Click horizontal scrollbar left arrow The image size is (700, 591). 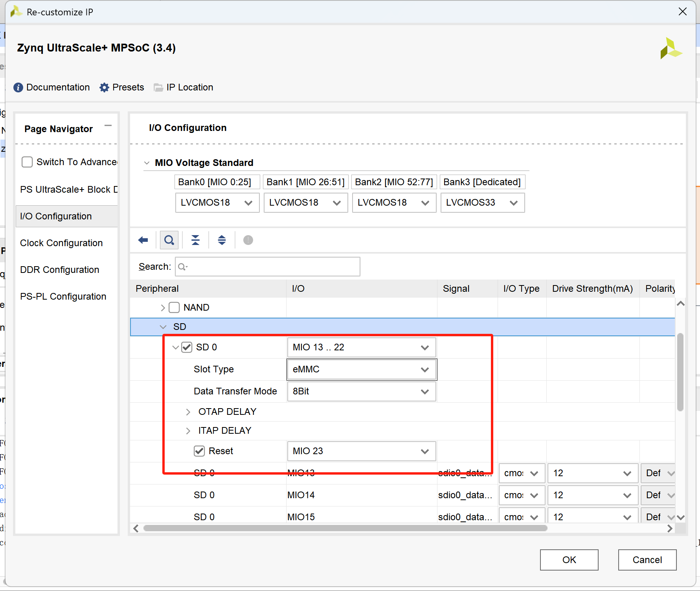(x=136, y=528)
